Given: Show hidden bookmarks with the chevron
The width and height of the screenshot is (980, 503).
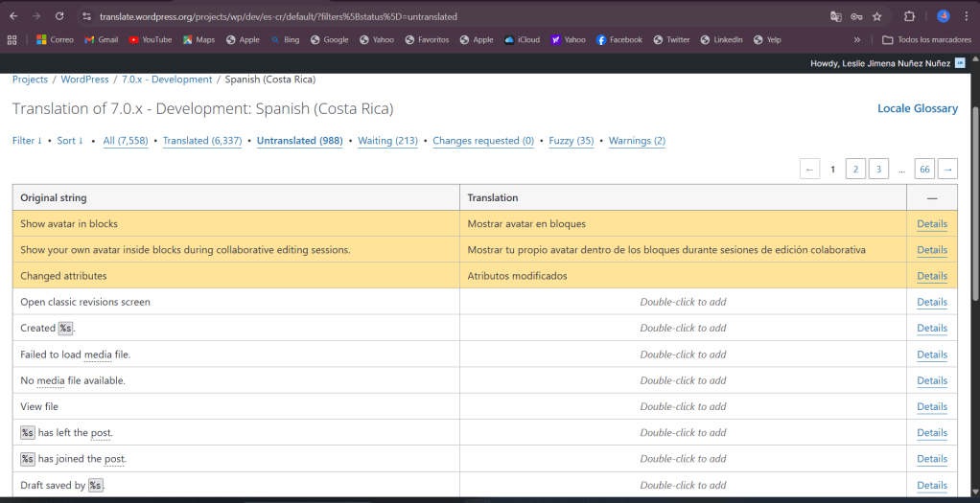Looking at the screenshot, I should coord(856,40).
